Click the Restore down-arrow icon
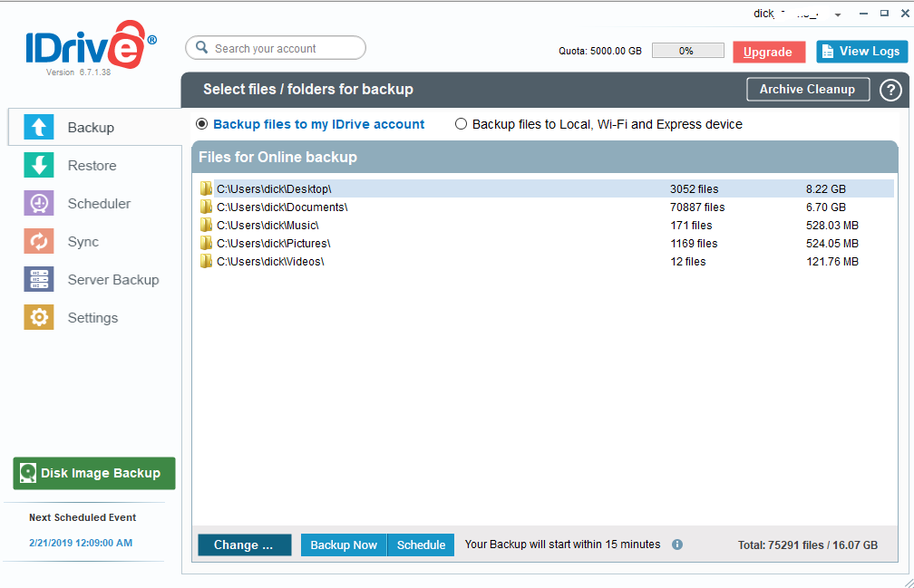The image size is (914, 588). point(39,165)
